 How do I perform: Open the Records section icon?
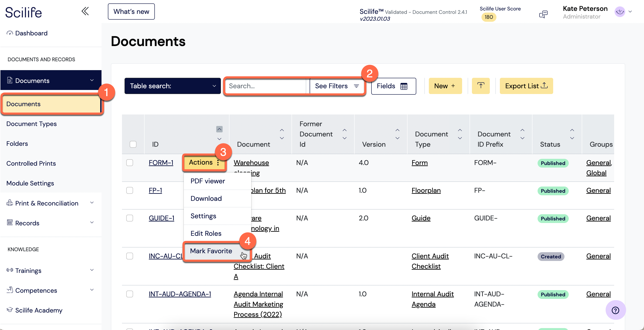(10, 223)
